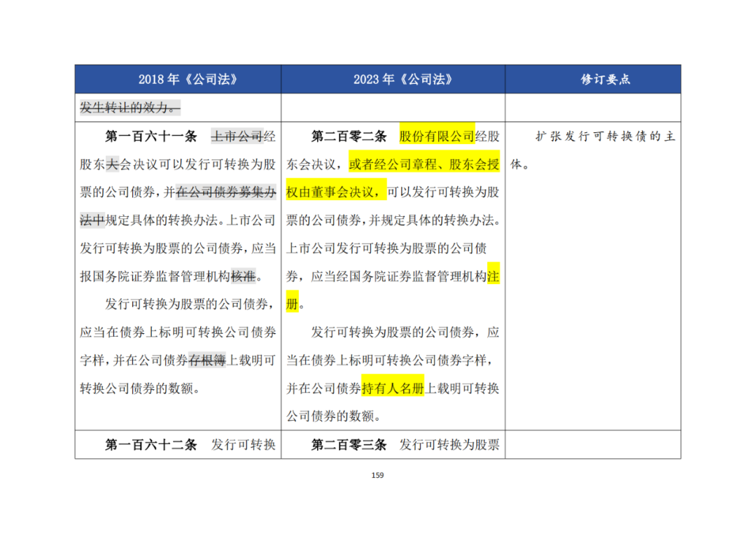Click the heading '第一百六十二条'
Viewport: 756px width, 534px height.
pyautogui.click(x=151, y=445)
